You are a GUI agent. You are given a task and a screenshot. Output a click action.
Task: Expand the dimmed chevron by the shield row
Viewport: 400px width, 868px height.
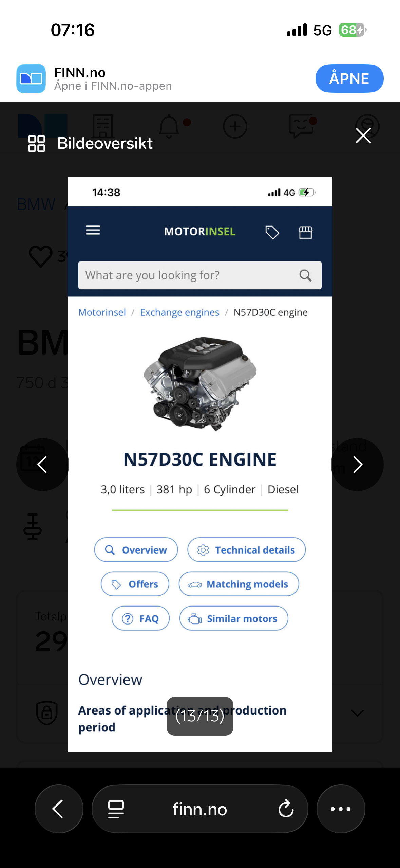click(357, 713)
